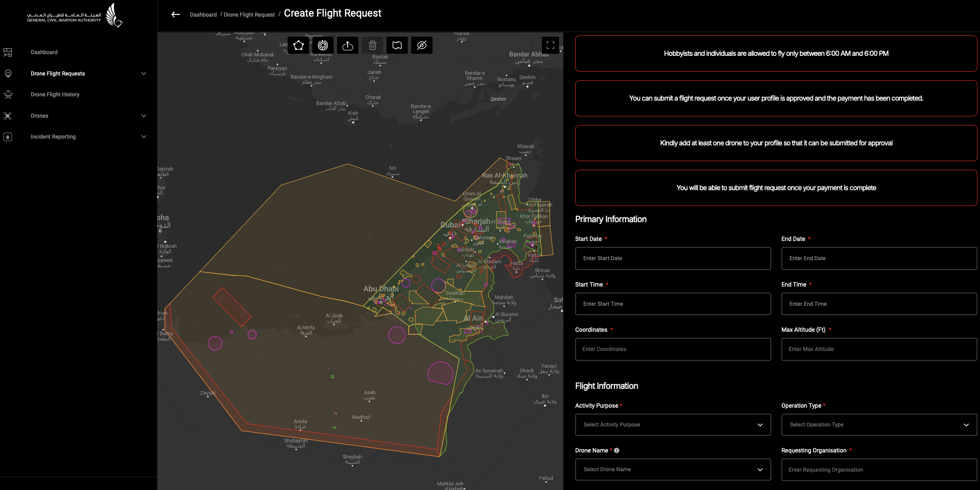Open the map style icon
Image resolution: width=980 pixels, height=490 pixels.
[397, 45]
